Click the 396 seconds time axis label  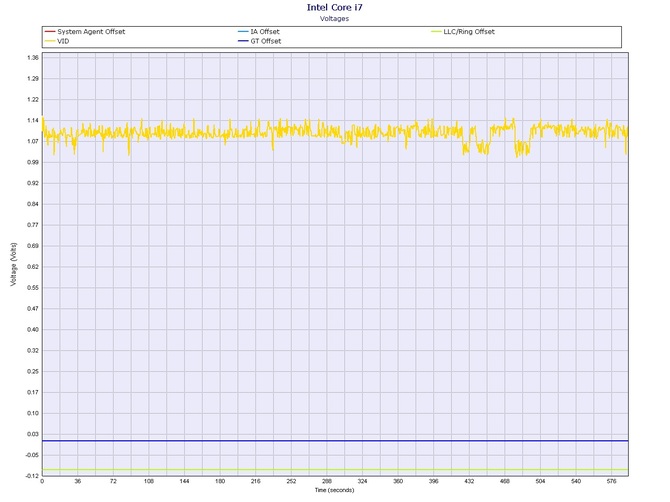(434, 481)
